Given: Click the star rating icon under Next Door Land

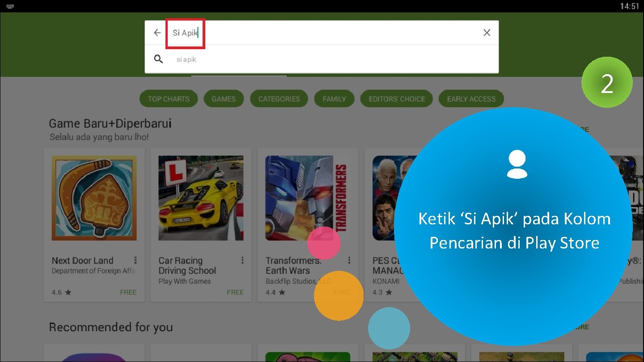Looking at the screenshot, I should click(68, 292).
